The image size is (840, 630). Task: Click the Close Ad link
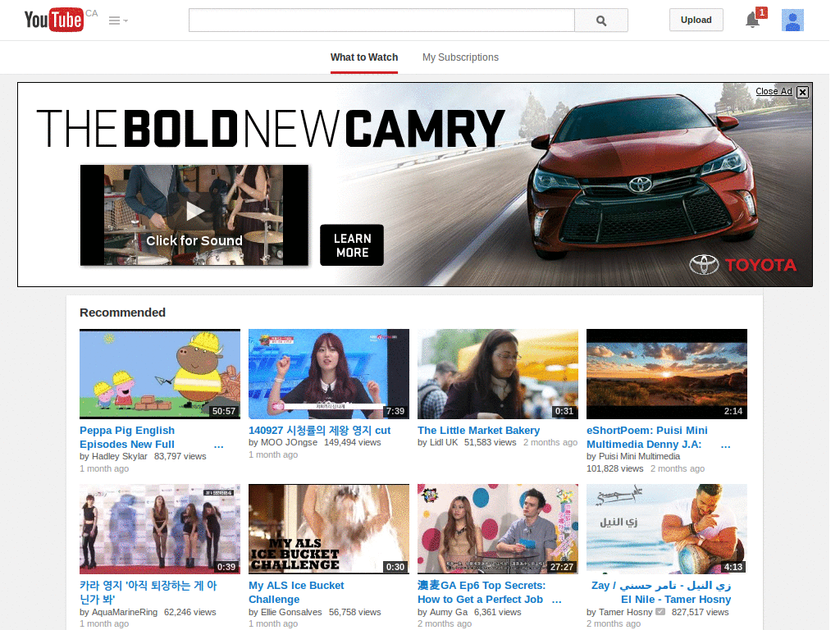774,92
